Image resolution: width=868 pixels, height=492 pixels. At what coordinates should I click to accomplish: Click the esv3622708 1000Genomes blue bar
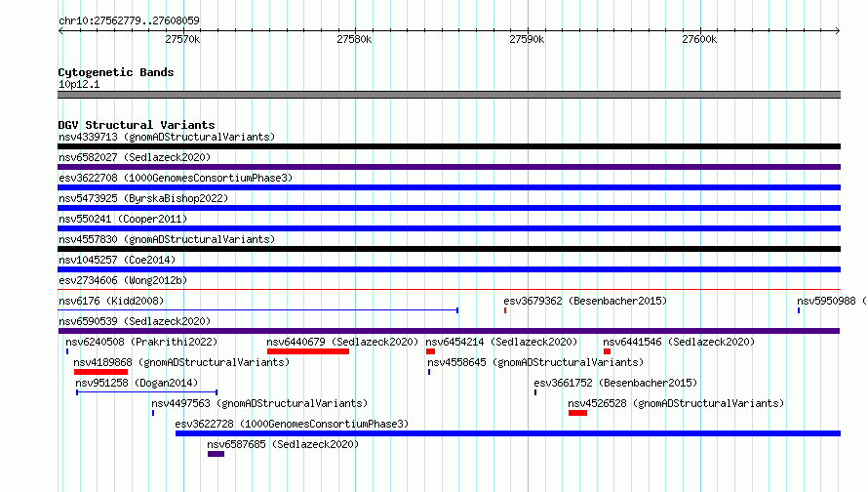(x=449, y=187)
